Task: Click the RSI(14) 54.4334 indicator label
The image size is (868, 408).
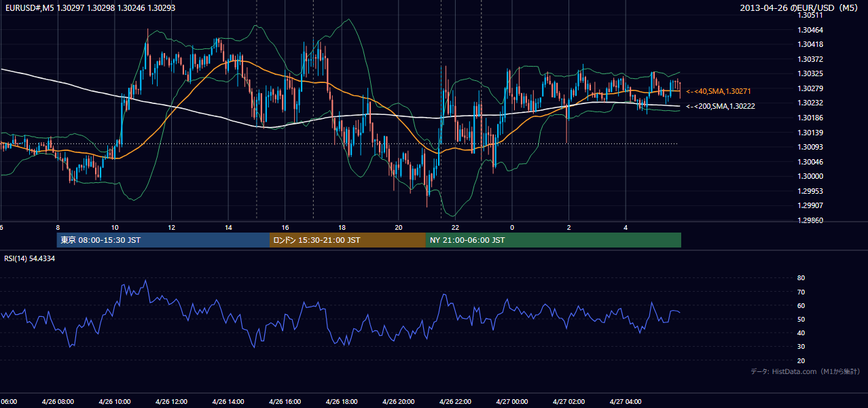Action: click(30, 258)
